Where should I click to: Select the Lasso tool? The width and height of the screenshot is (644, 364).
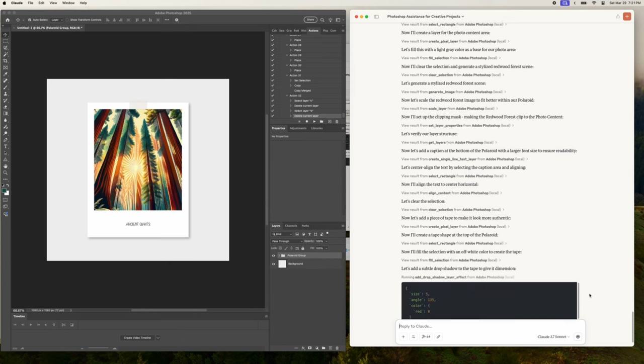[6, 48]
